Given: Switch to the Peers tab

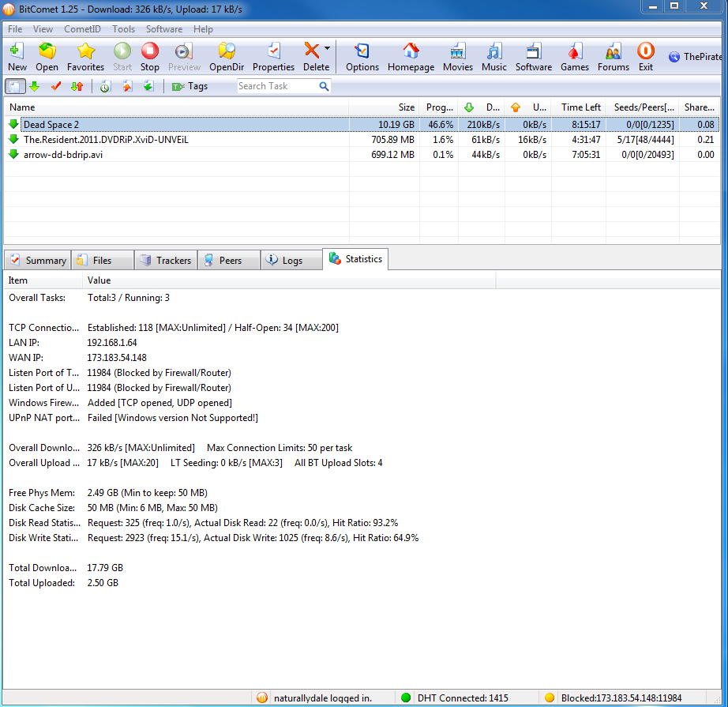Looking at the screenshot, I should pyautogui.click(x=229, y=260).
